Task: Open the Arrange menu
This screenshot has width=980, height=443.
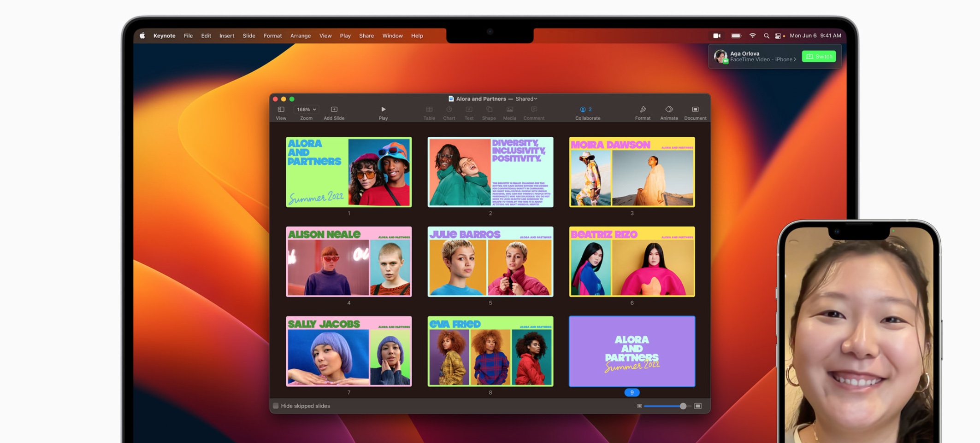Action: (301, 35)
